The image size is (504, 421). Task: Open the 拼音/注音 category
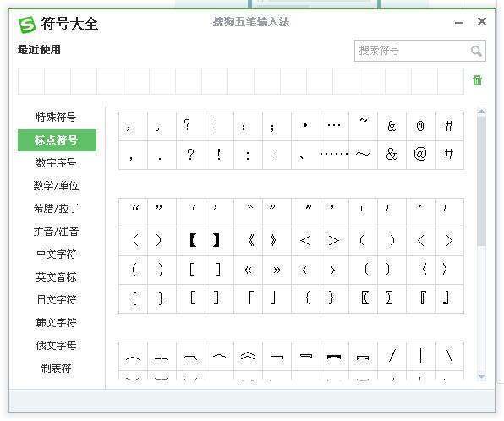point(56,231)
